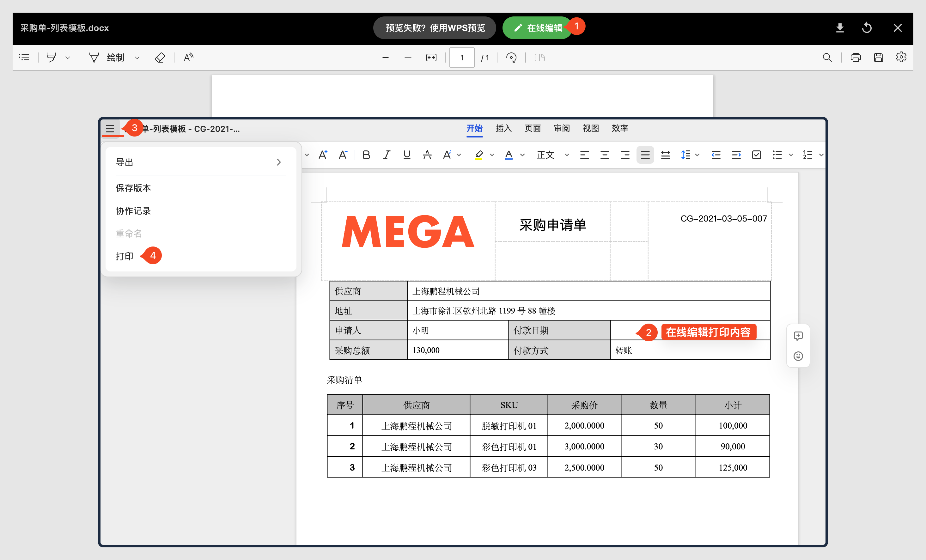Open the 正文 style dropdown
This screenshot has width=926, height=560.
click(553, 155)
